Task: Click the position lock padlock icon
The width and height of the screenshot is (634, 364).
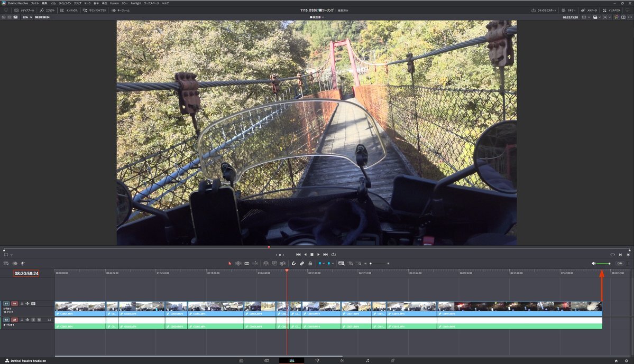Action: (310, 263)
